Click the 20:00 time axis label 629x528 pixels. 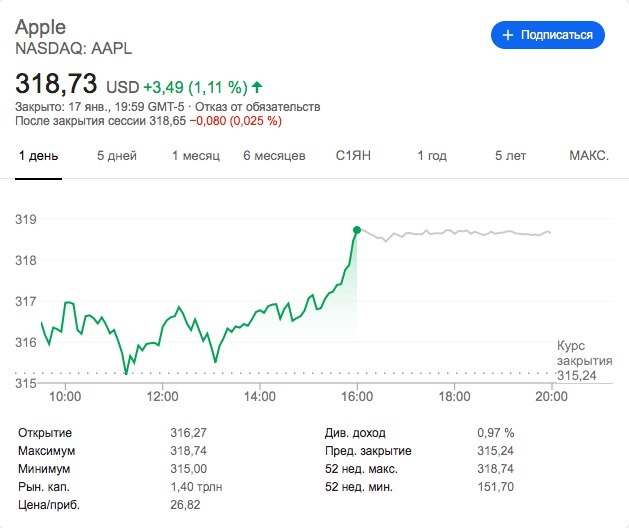click(552, 396)
